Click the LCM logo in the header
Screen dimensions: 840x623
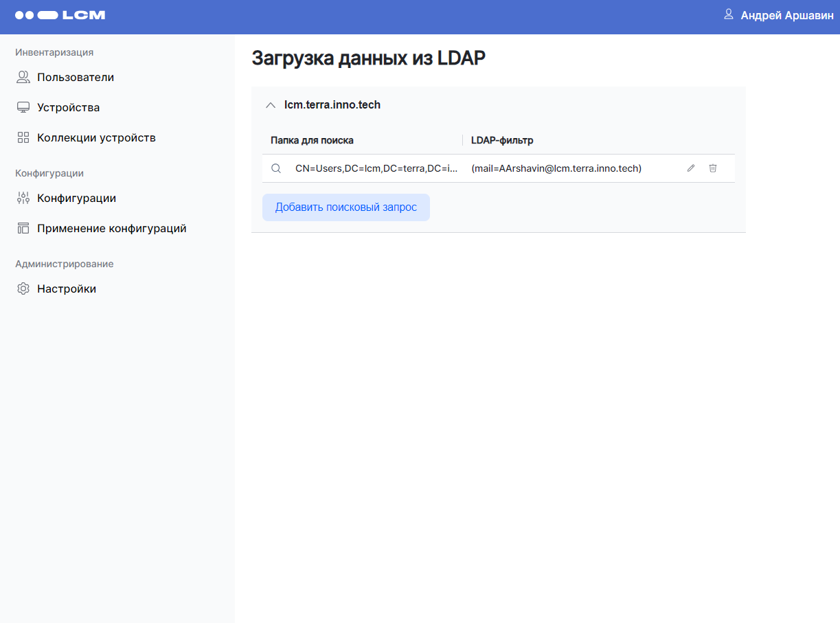pos(60,14)
